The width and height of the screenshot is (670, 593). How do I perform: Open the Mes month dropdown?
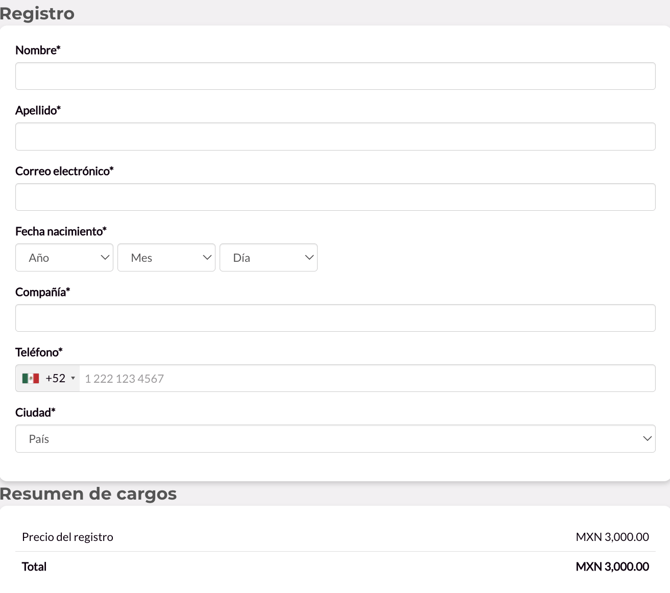(x=166, y=258)
